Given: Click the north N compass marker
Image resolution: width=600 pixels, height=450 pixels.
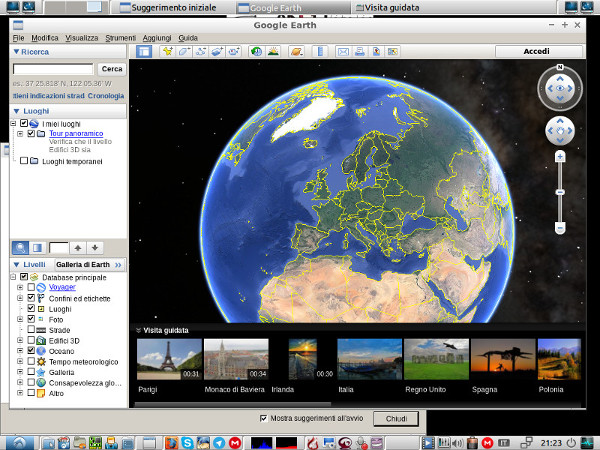Looking at the screenshot, I should coord(560,67).
